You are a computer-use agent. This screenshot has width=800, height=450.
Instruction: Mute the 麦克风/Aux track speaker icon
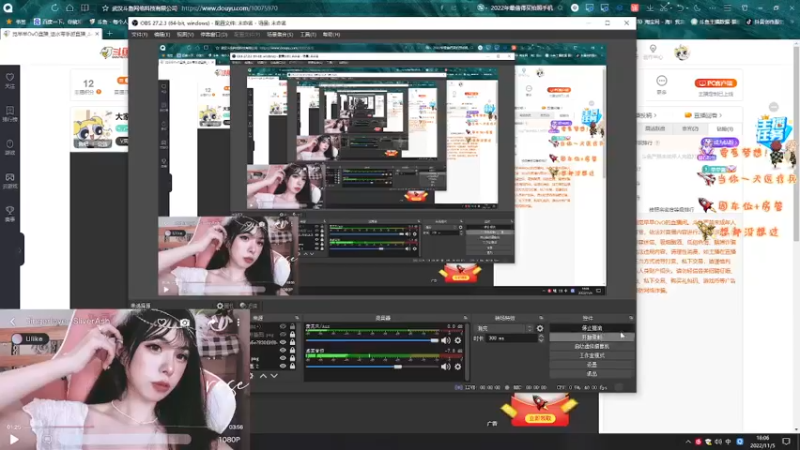tap(445, 340)
